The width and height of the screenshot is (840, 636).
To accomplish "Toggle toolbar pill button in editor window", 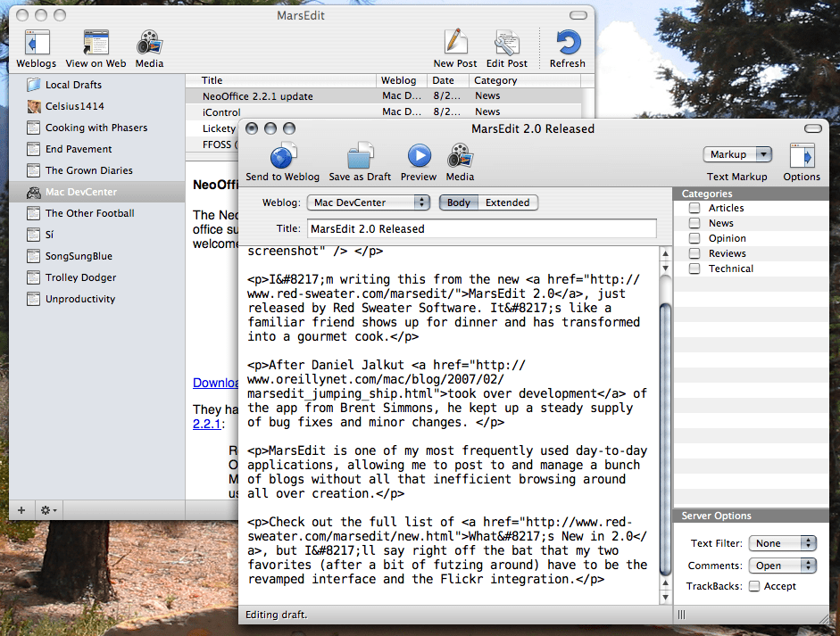I will [812, 128].
